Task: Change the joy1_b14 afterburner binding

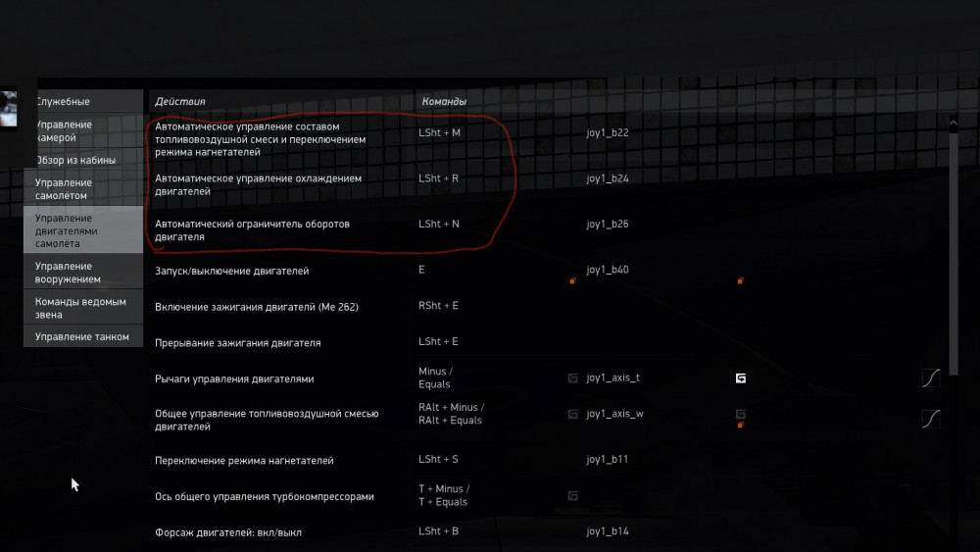Action: (x=608, y=531)
